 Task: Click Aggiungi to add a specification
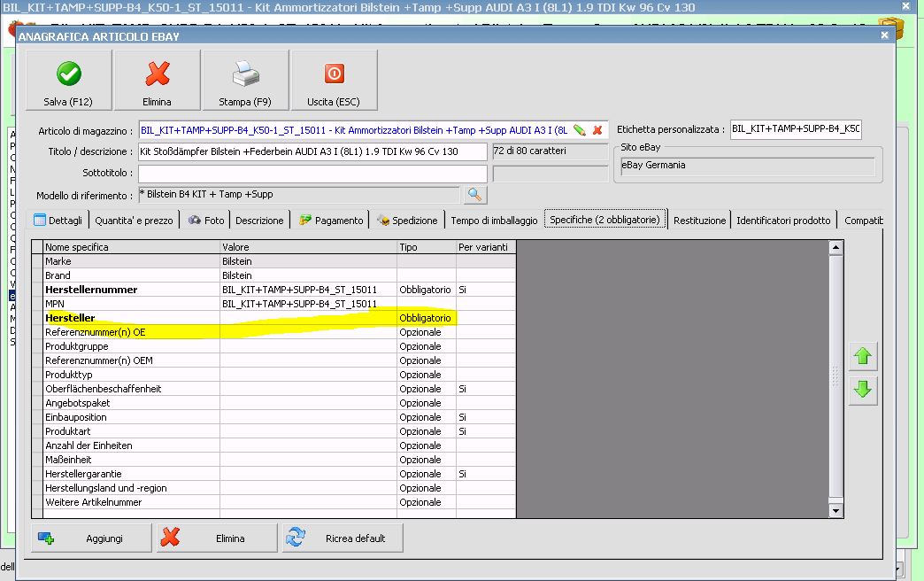(91, 538)
